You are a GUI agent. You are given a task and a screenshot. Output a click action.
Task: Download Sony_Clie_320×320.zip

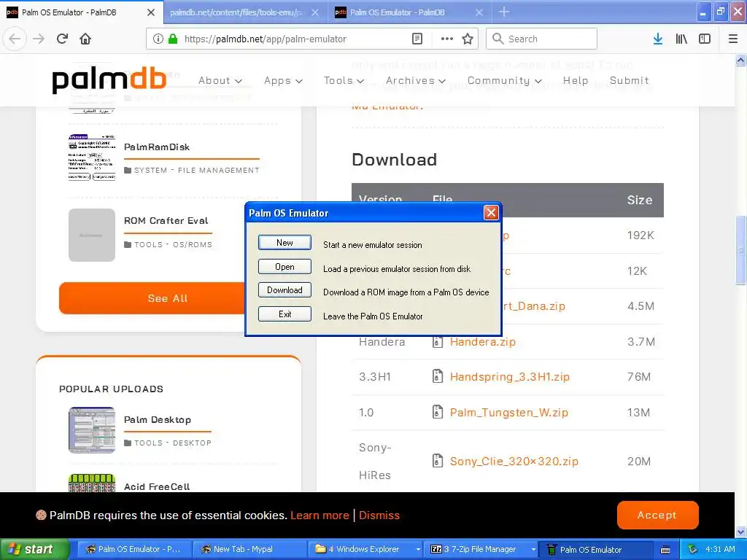coord(514,461)
